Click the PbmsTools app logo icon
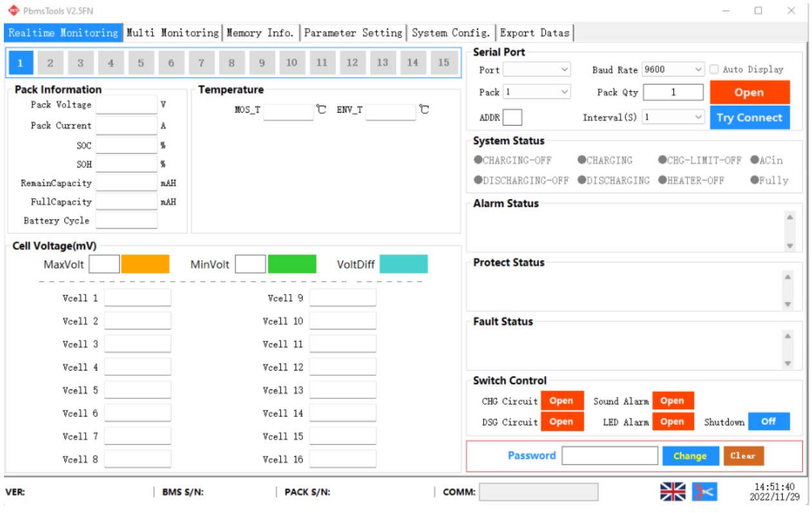This screenshot has height=513, width=812. [x=14, y=10]
